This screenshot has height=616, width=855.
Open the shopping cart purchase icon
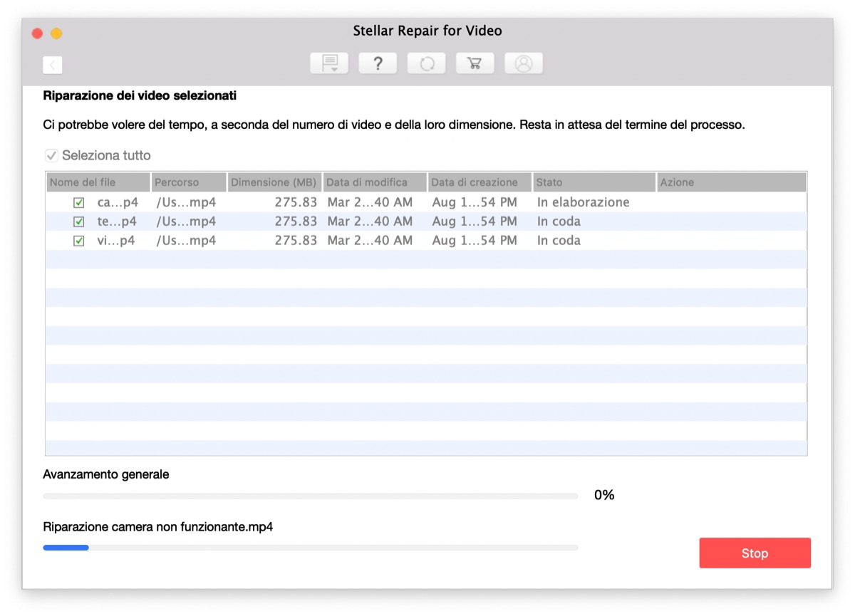(475, 63)
